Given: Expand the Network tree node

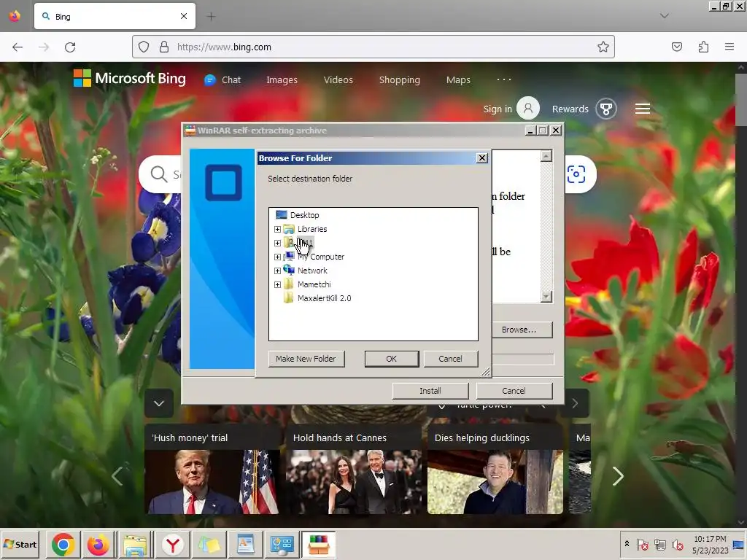Looking at the screenshot, I should (277, 271).
